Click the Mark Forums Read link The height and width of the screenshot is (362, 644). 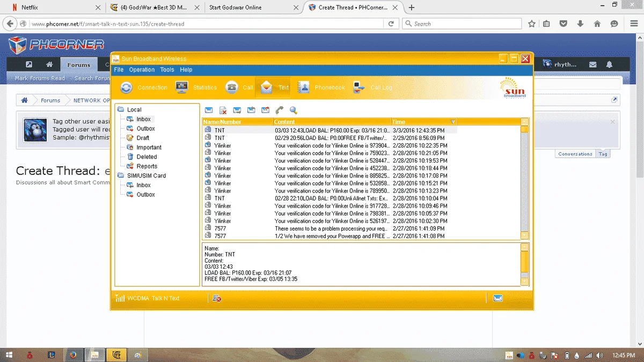point(40,78)
